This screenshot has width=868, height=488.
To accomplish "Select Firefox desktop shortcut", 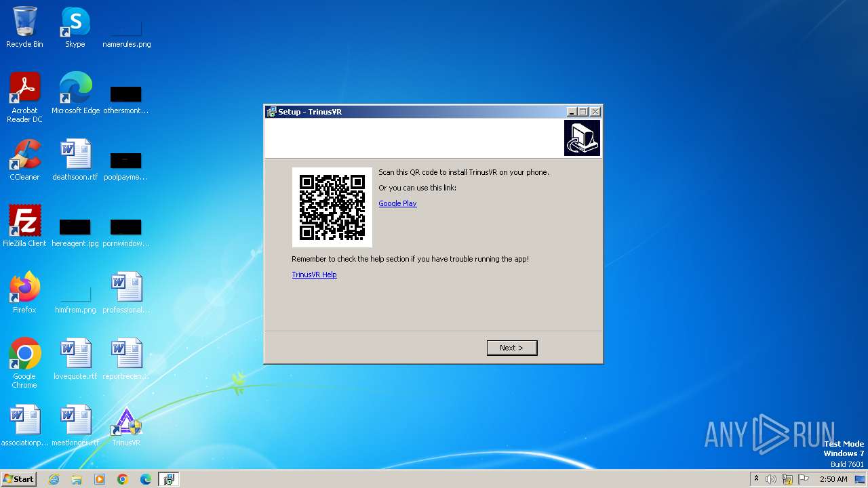I will click(24, 293).
